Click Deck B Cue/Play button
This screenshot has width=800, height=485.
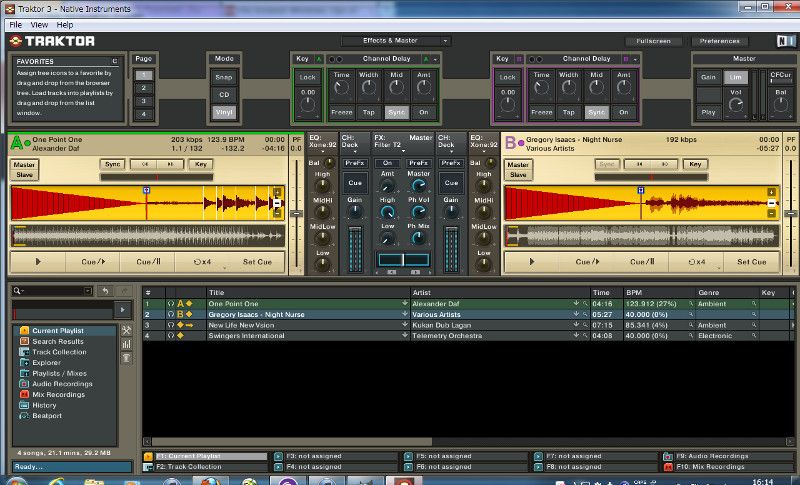tap(587, 262)
